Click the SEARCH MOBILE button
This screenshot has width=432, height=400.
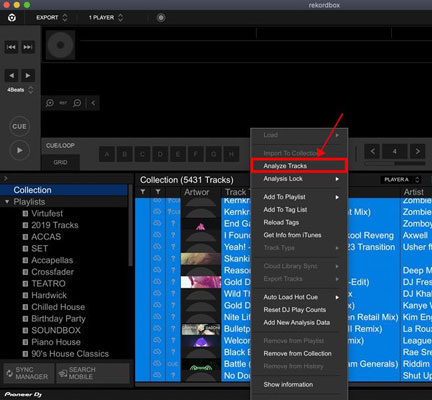92,373
